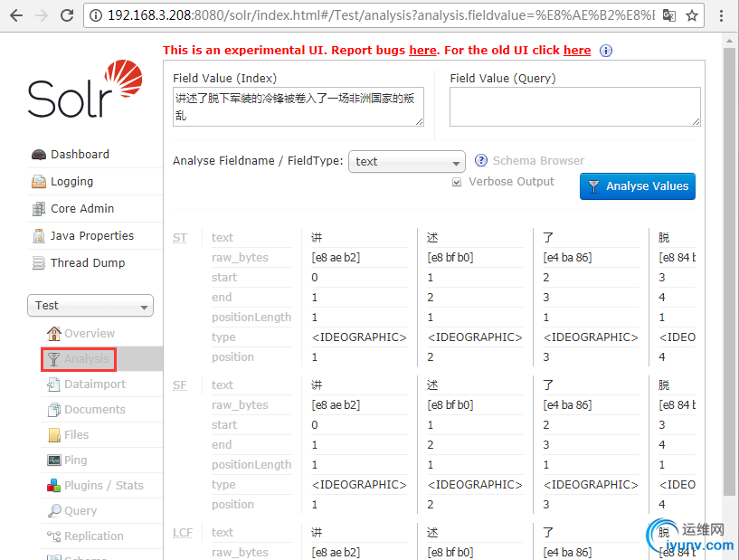Click the Field Value (Query) resize handle
This screenshot has height=560, width=739.
[696, 121]
